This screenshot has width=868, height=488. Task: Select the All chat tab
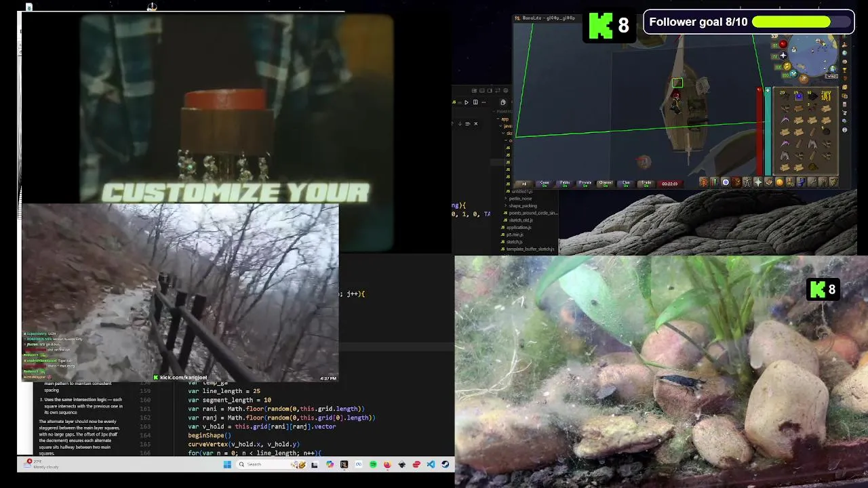[524, 183]
